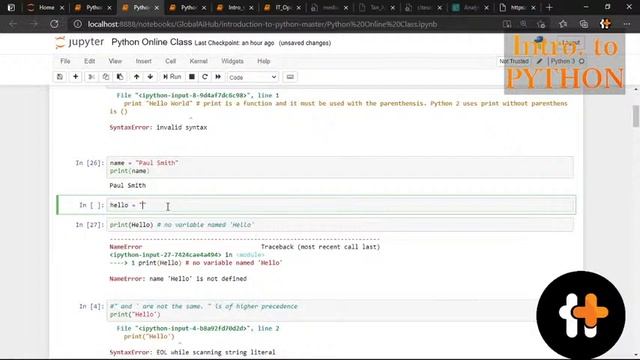Open the Edit menu

89,61
